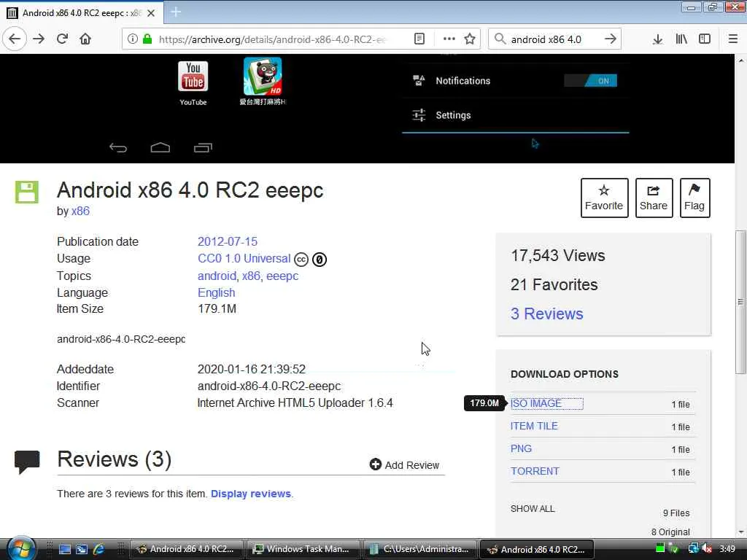Image resolution: width=747 pixels, height=560 pixels.
Task: Expand SHOW ALL download files
Action: tap(533, 508)
